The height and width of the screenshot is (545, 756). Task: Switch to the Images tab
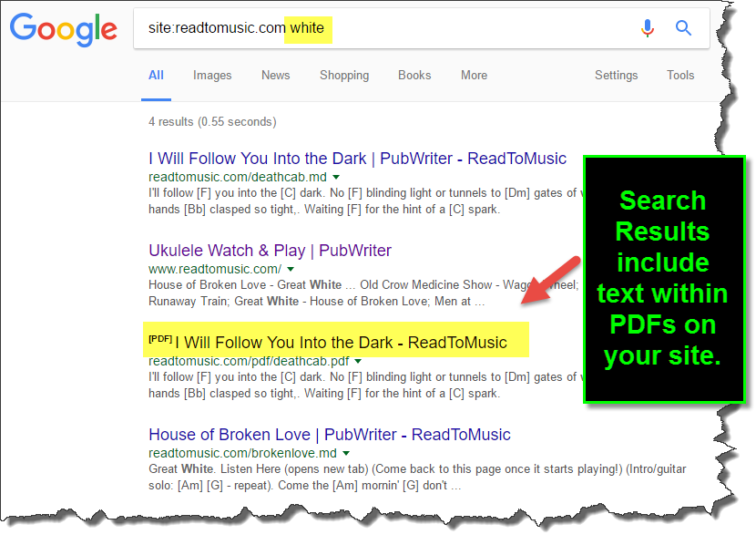pyautogui.click(x=212, y=76)
